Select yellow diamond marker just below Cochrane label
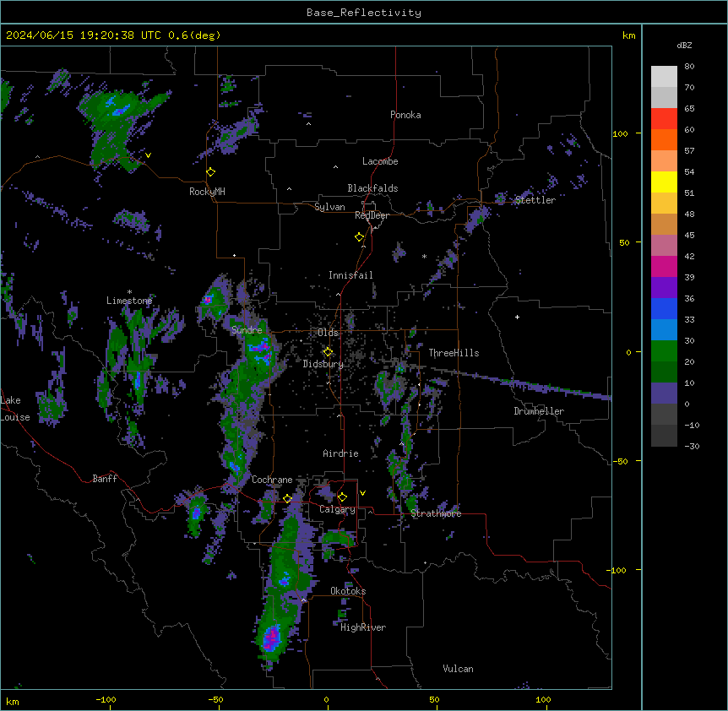728x711 pixels. coord(287,498)
